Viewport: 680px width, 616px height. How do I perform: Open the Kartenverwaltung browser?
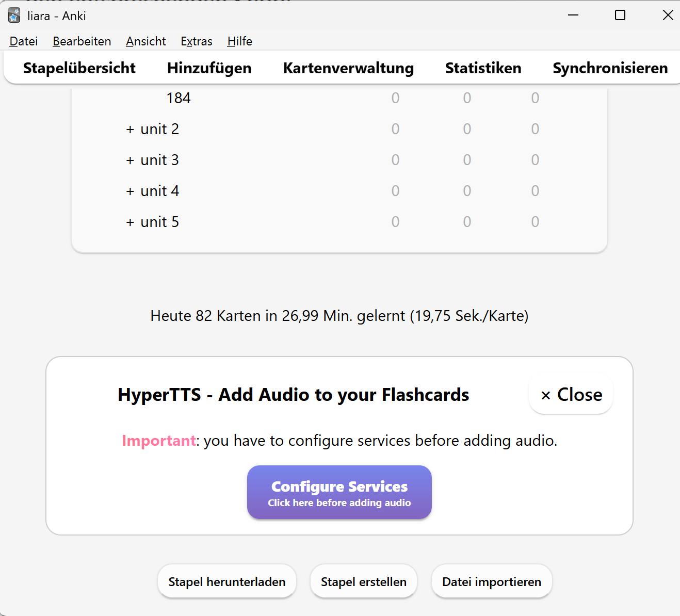(x=349, y=68)
